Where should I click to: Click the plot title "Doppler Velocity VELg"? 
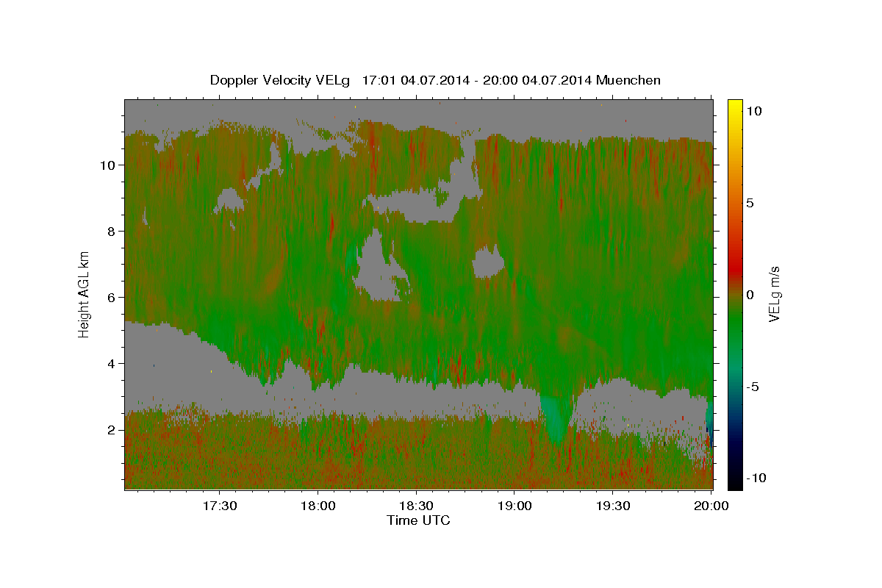(282, 80)
